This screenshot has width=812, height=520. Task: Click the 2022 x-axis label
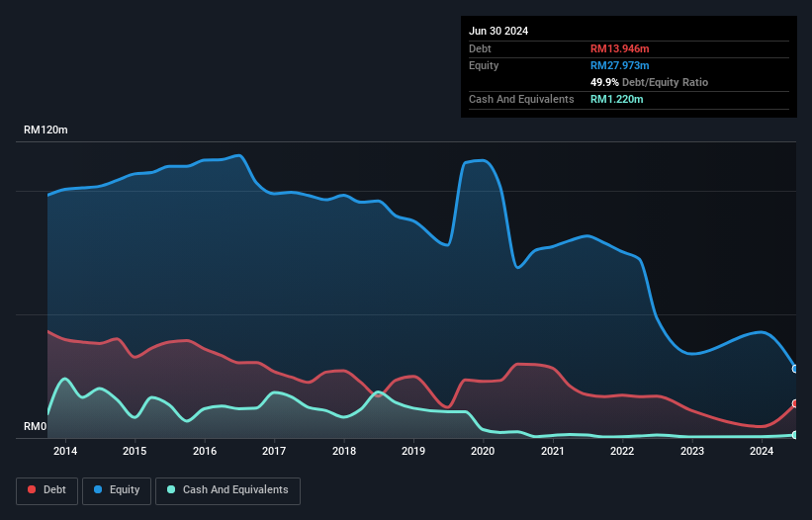click(x=622, y=451)
